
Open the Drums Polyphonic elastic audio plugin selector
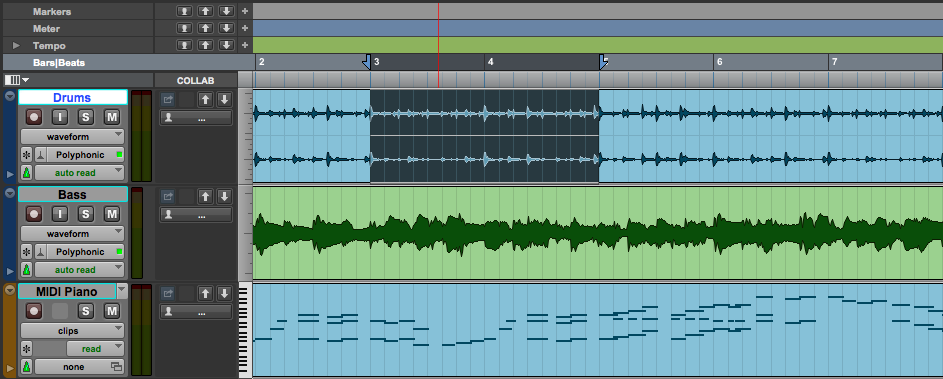pos(85,155)
